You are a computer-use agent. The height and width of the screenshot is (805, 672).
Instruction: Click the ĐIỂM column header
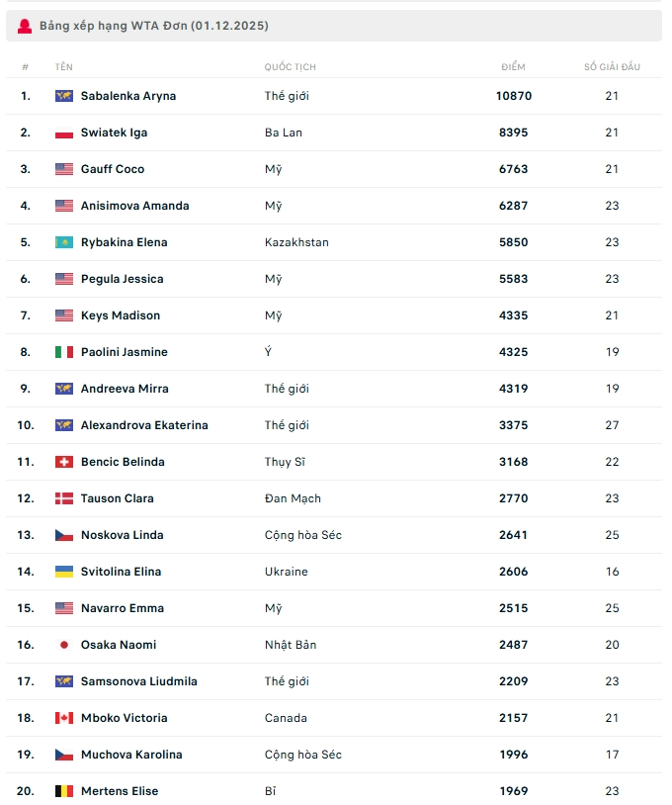click(513, 67)
